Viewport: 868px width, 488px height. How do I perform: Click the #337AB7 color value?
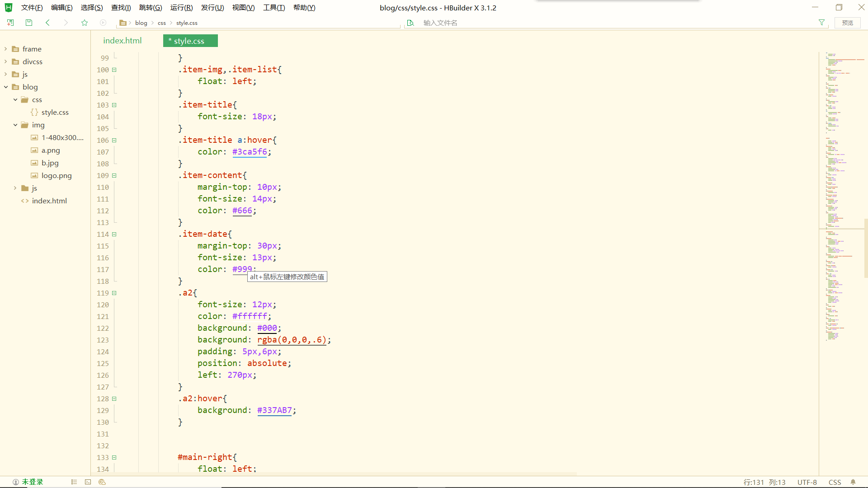click(x=274, y=410)
